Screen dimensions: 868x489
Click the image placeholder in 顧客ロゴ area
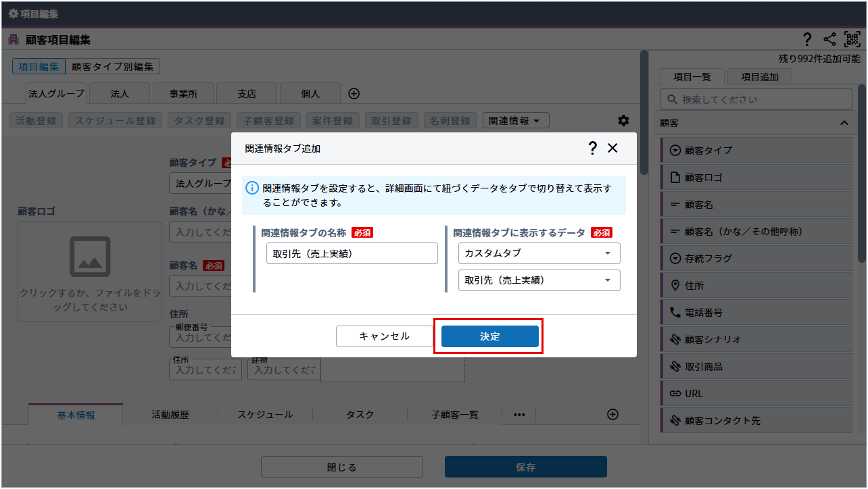tap(90, 257)
